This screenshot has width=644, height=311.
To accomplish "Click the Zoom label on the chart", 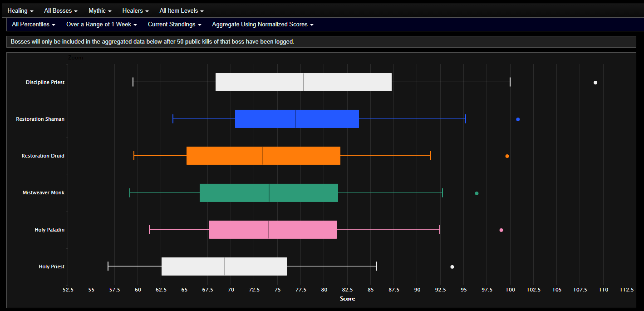I will [75, 58].
